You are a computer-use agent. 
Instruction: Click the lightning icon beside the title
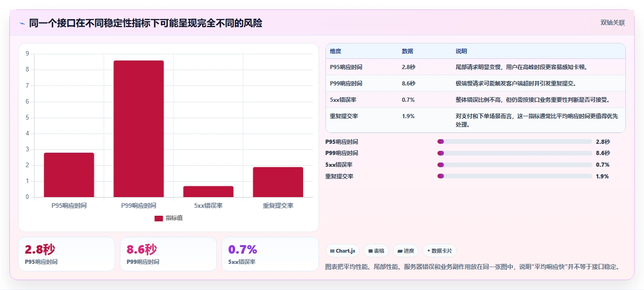[x=22, y=23]
